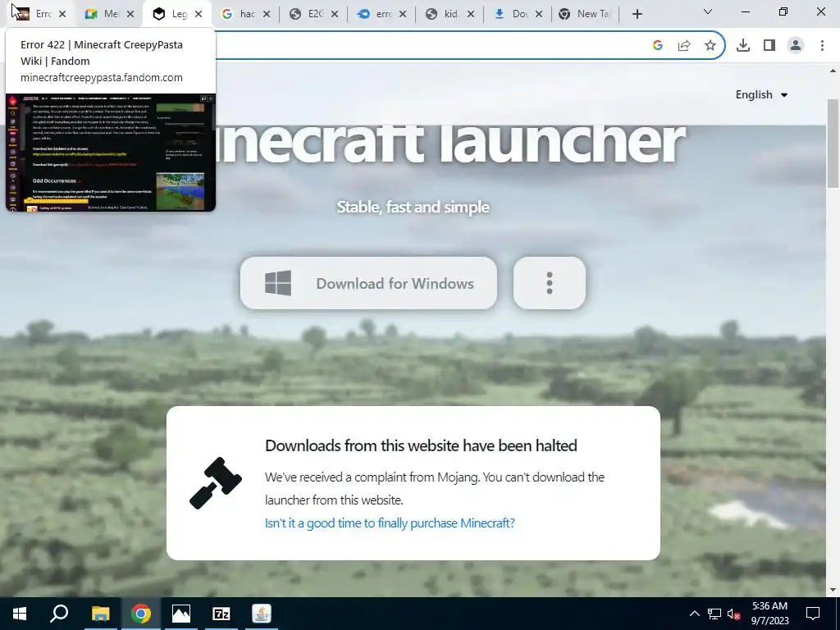Open the notification center icon
Screen dimensions: 840x630
pyautogui.click(x=813, y=614)
